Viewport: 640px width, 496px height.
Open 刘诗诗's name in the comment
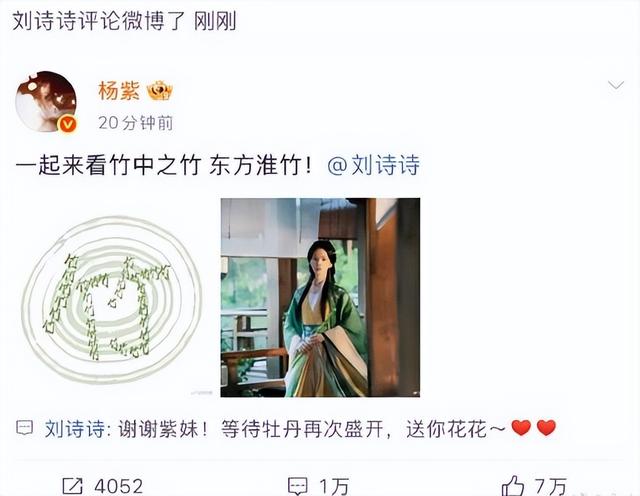[x=75, y=429]
